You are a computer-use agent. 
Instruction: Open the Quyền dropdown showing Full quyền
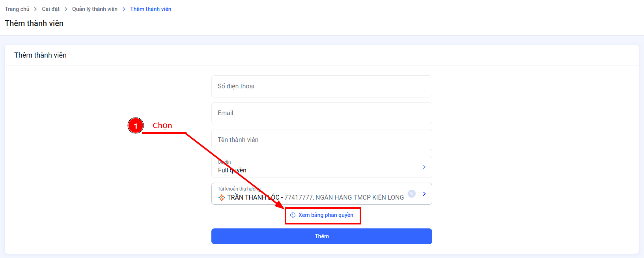[322, 167]
